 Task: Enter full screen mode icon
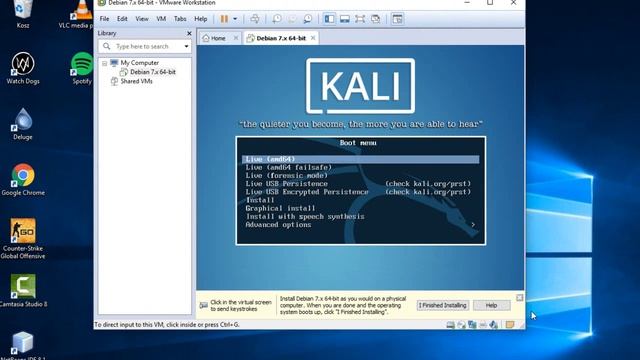(360, 19)
